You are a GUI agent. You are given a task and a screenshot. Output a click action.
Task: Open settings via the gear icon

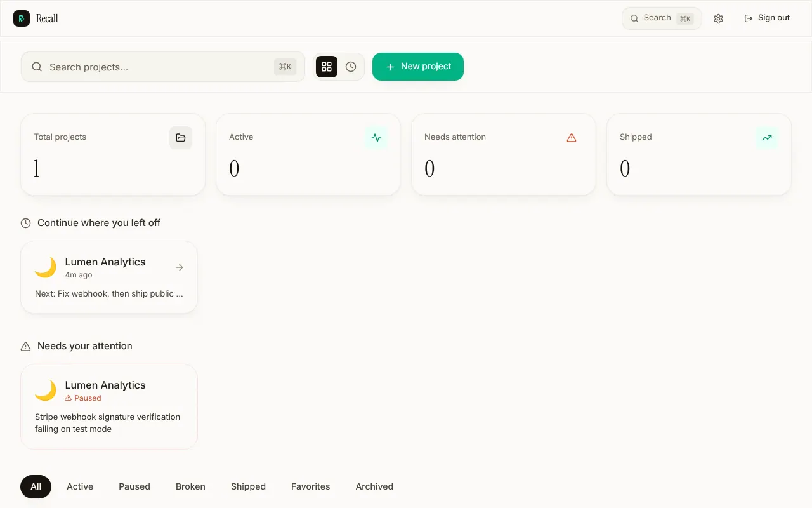tap(718, 18)
